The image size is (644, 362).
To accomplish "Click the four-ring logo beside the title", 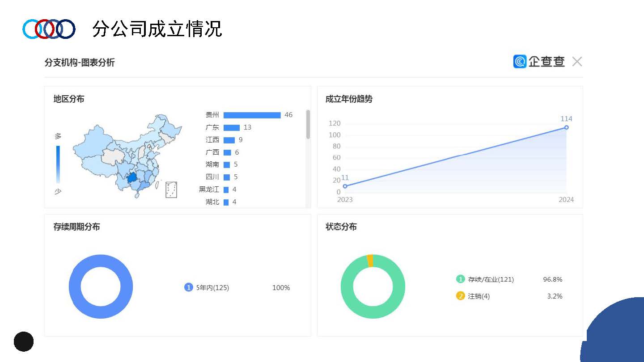I will click(49, 29).
